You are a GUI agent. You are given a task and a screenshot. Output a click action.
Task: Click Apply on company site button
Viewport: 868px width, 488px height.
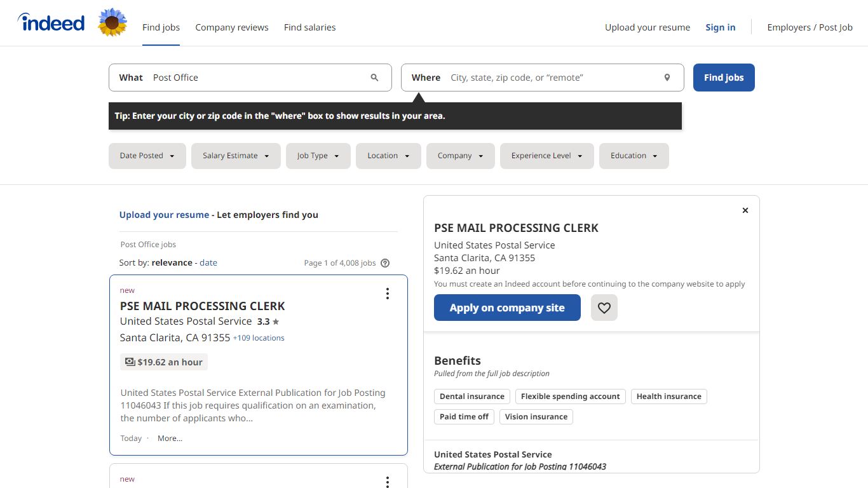click(507, 308)
